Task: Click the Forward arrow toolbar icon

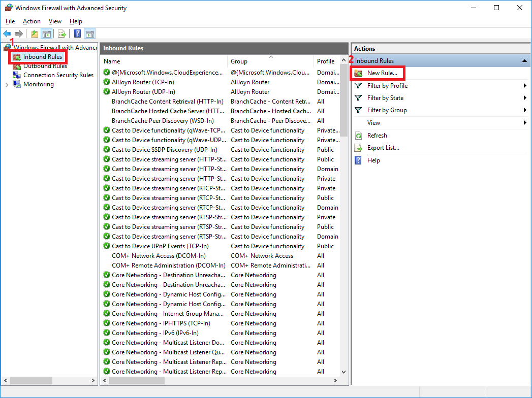Action: pos(19,34)
